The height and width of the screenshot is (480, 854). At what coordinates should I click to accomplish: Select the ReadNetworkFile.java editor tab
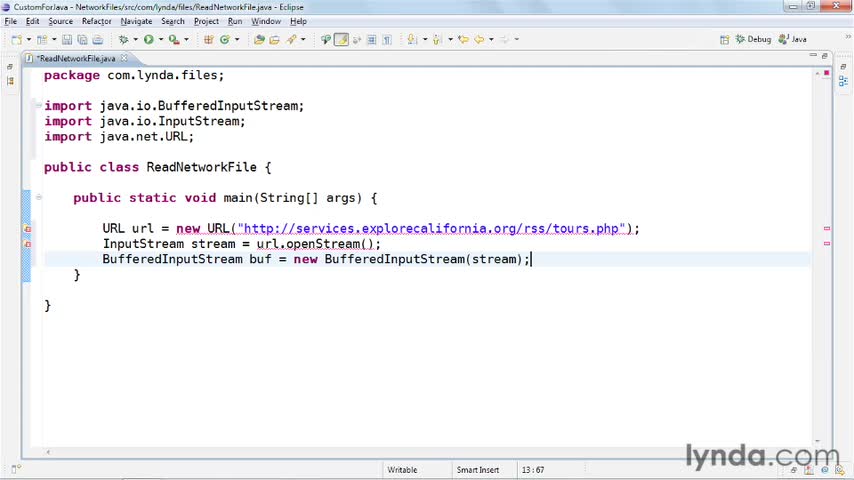pyautogui.click(x=76, y=58)
